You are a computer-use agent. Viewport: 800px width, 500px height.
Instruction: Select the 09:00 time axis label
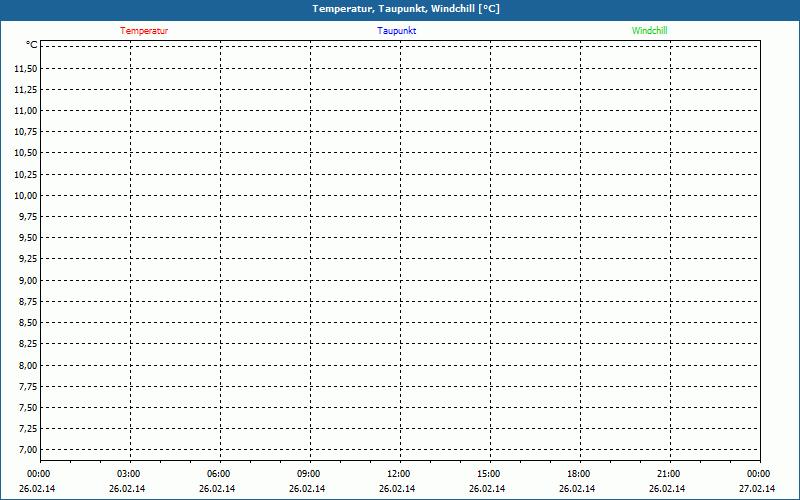(x=309, y=474)
